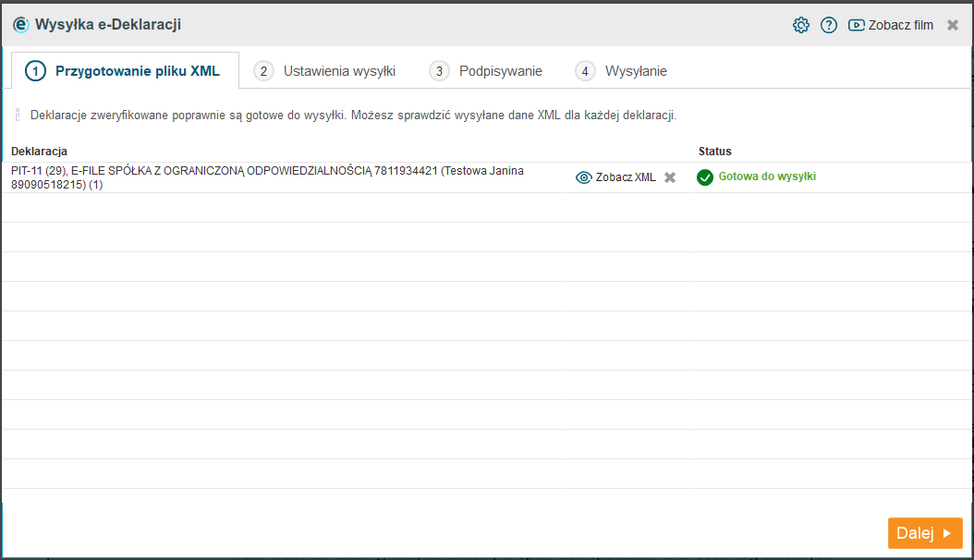The width and height of the screenshot is (974, 560).
Task: Click the Zobacz film link text
Action: point(901,25)
